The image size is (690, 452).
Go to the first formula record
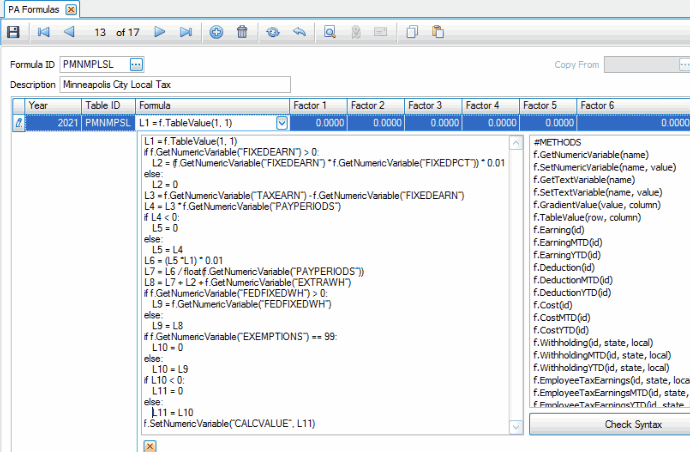tap(43, 32)
